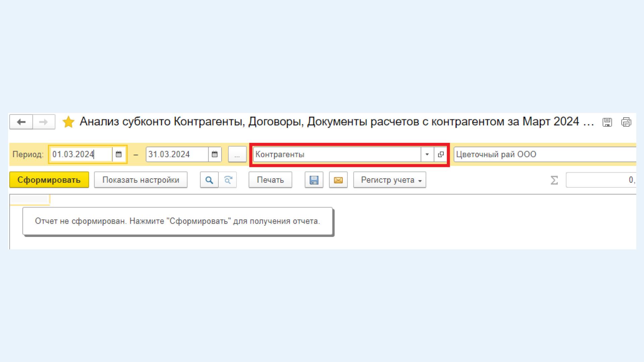Open search with the magnifier icon
Screen dimensions: 644x362
[209, 180]
